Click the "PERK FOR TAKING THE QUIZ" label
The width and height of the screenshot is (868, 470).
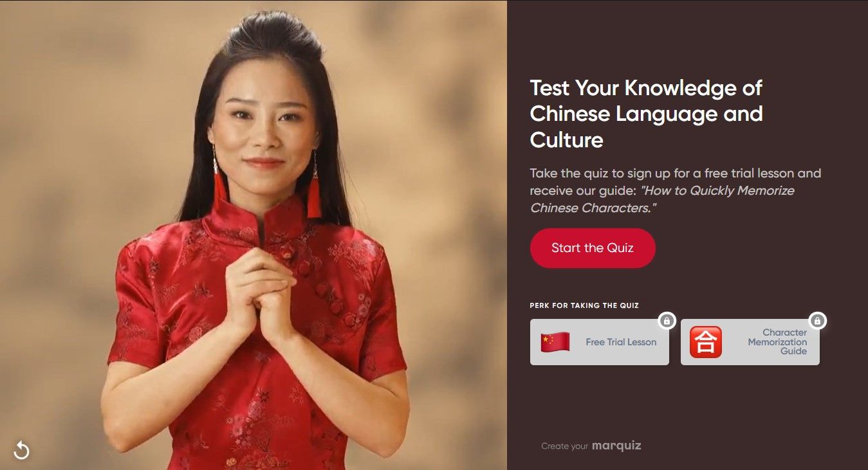pyautogui.click(x=584, y=305)
